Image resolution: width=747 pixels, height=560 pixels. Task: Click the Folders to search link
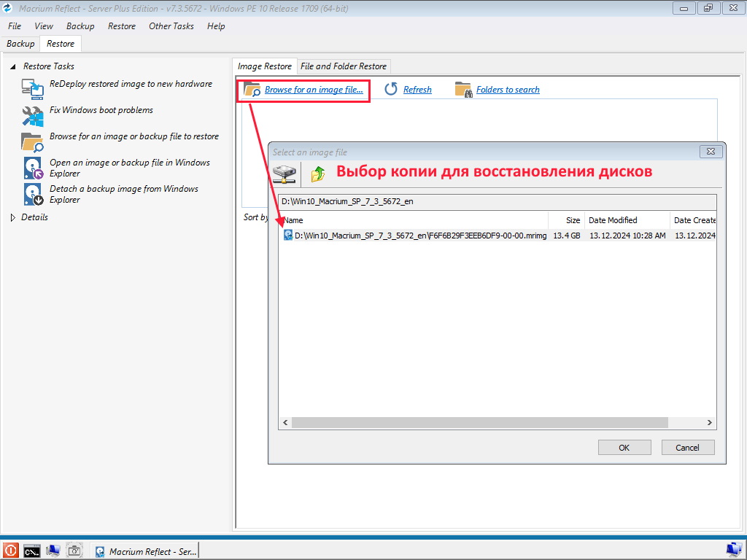tap(508, 90)
